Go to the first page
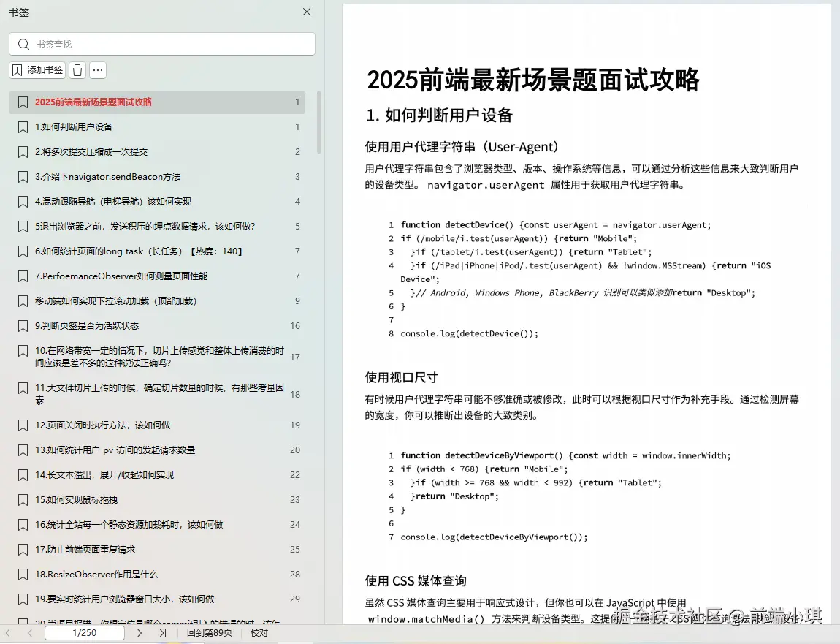This screenshot has height=644, width=840. tap(7, 633)
